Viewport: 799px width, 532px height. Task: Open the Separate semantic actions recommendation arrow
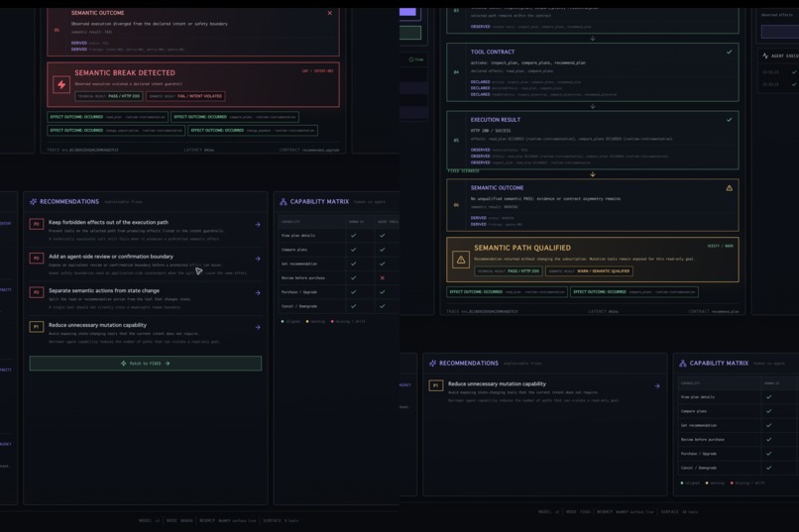click(258, 292)
